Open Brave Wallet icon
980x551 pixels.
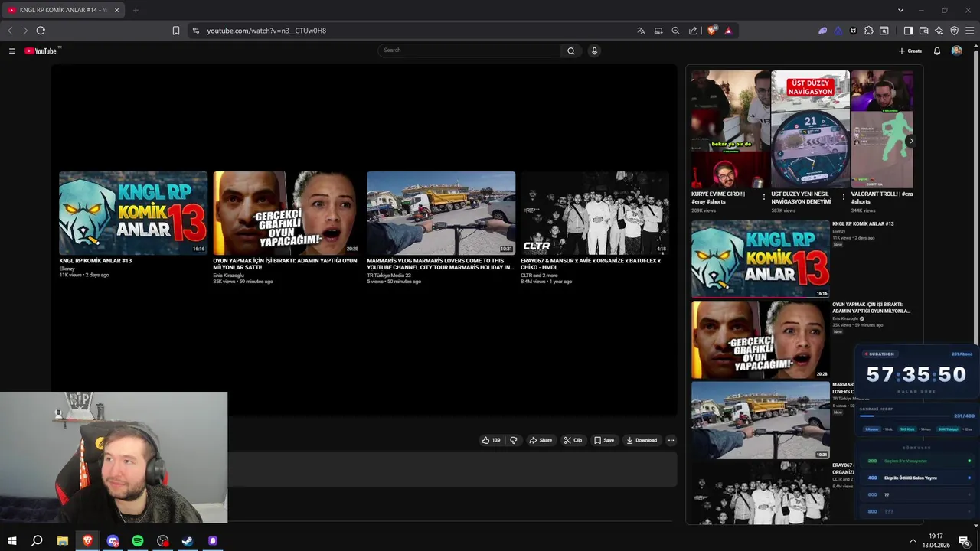point(923,31)
